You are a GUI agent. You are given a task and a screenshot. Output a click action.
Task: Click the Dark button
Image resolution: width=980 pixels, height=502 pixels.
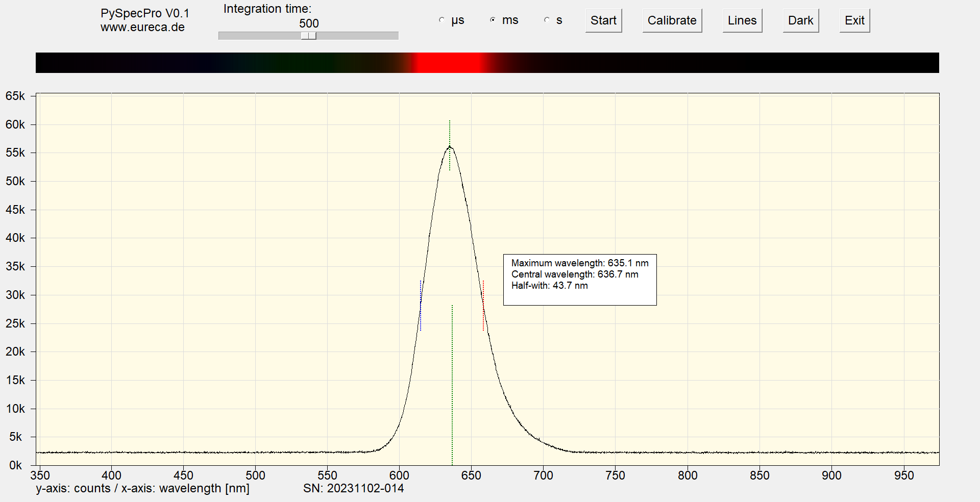pyautogui.click(x=800, y=20)
